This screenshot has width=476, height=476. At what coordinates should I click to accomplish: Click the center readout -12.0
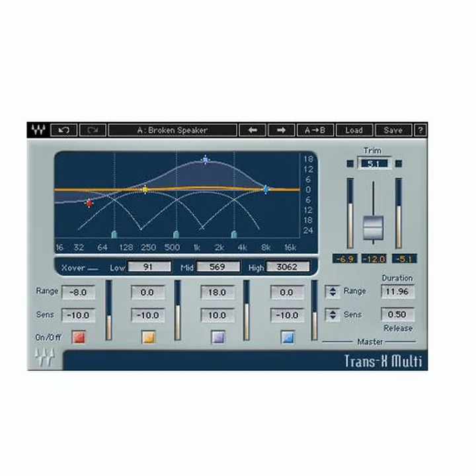coord(374,259)
